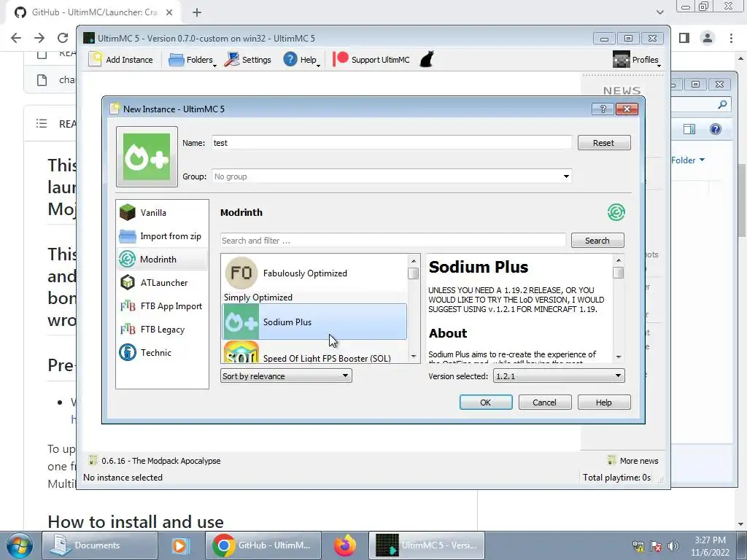
Task: Click Explorer window help icon behind
Action: [x=715, y=129]
